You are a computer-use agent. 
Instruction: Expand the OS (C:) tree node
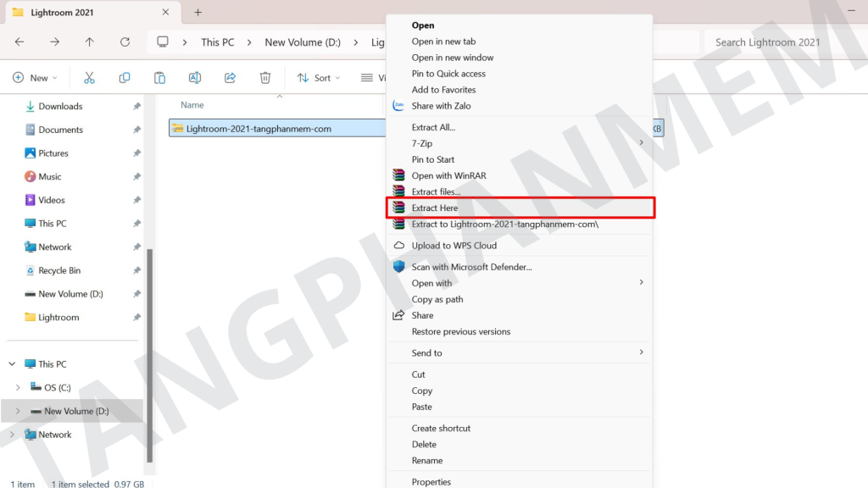click(x=18, y=388)
